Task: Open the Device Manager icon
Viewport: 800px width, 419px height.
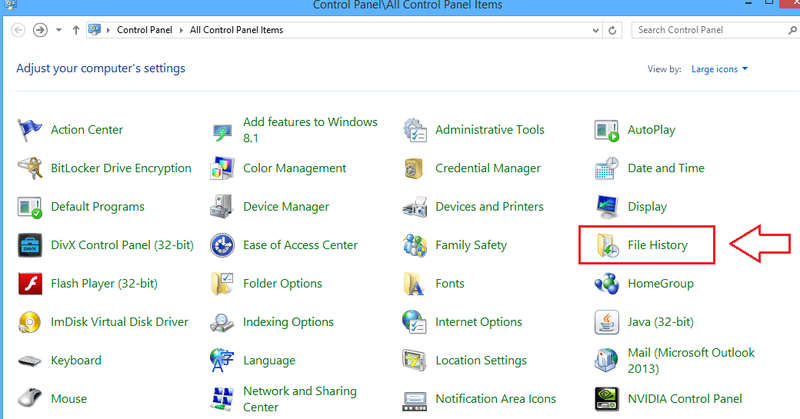Action: [x=222, y=207]
